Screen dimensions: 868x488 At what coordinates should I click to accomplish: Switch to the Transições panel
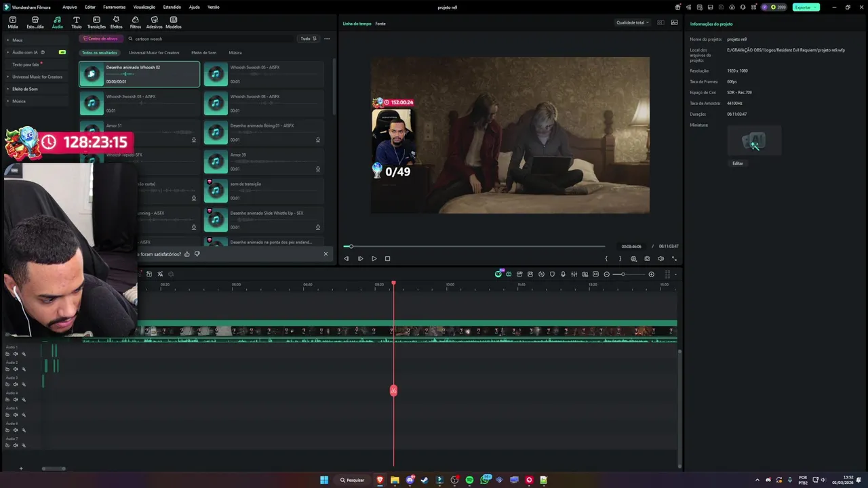96,22
